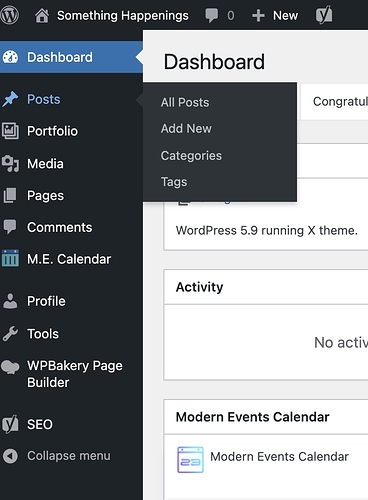Click the Tools wrench icon
Viewport: 368px width, 500px height.
(10, 334)
